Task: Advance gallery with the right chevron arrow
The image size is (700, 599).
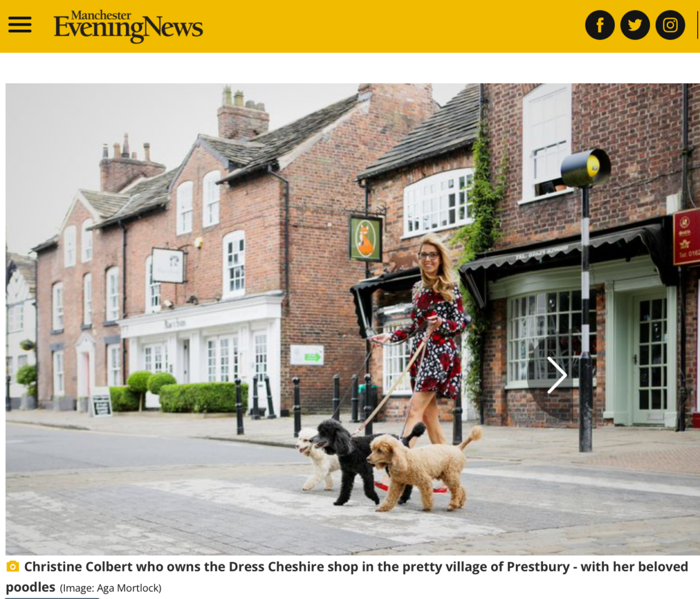Action: tap(556, 375)
